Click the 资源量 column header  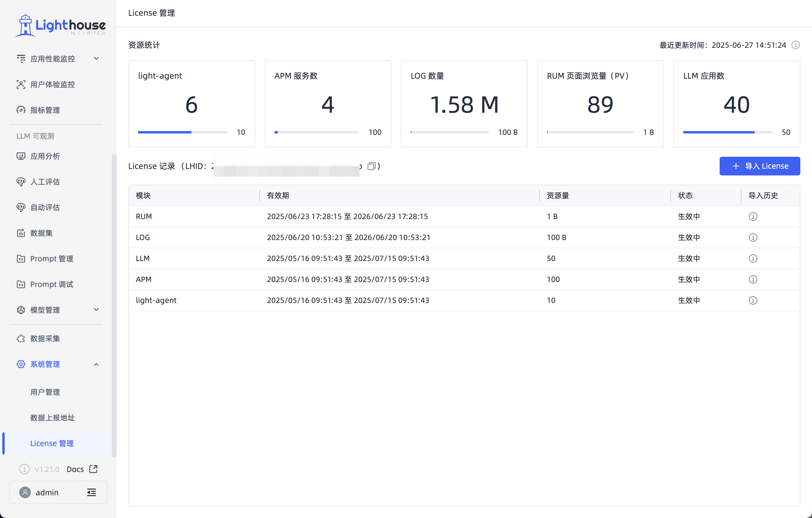tap(558, 195)
